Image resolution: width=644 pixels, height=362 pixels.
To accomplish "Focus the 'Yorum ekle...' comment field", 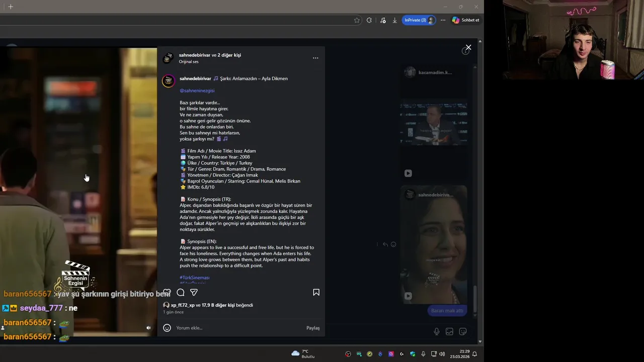I will 239,328.
